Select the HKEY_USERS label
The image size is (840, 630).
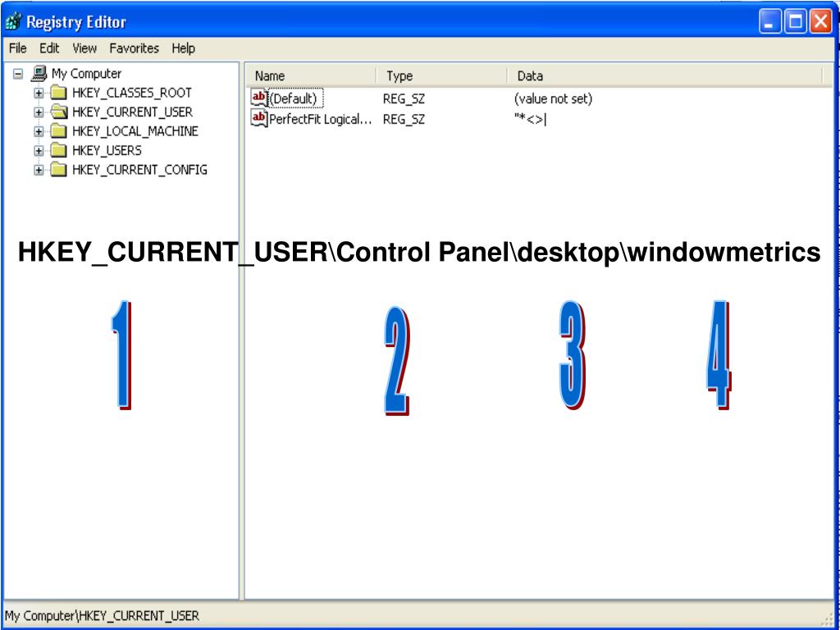(x=107, y=151)
